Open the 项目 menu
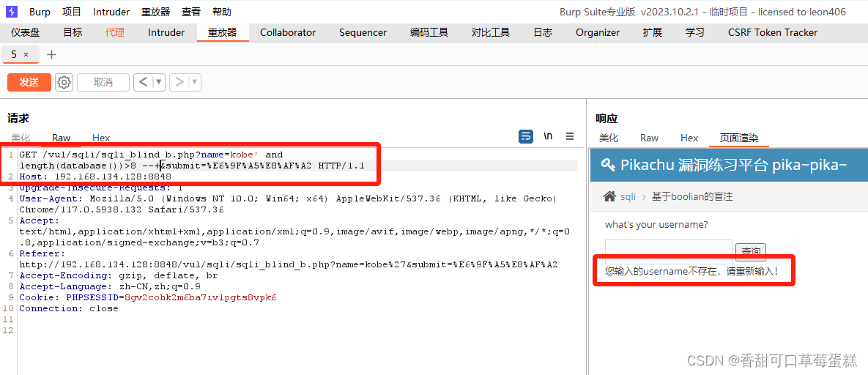The height and width of the screenshot is (375, 868). [72, 12]
